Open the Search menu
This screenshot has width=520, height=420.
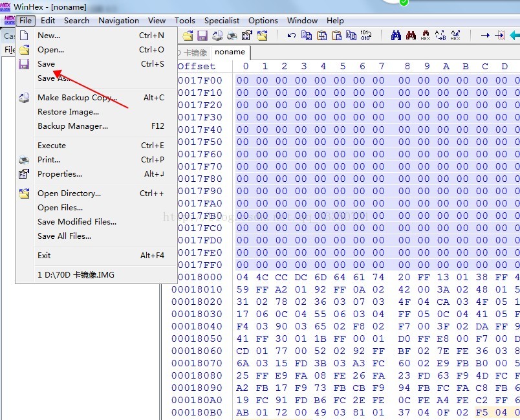click(76, 21)
